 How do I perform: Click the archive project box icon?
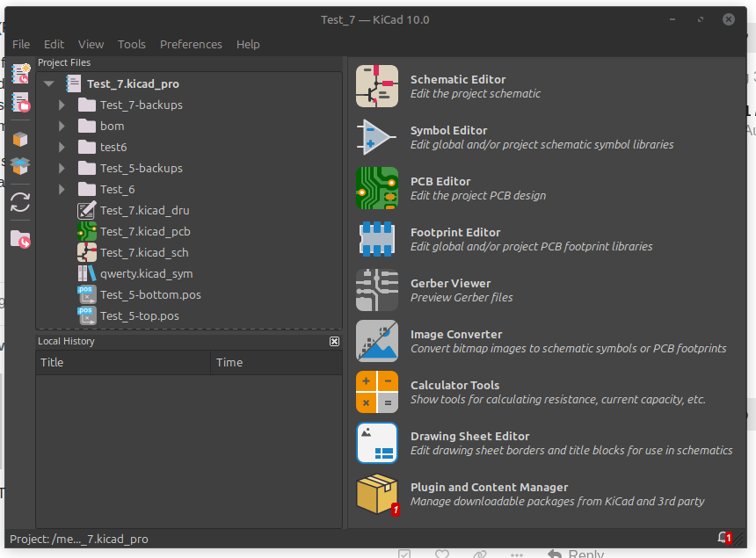coord(20,139)
